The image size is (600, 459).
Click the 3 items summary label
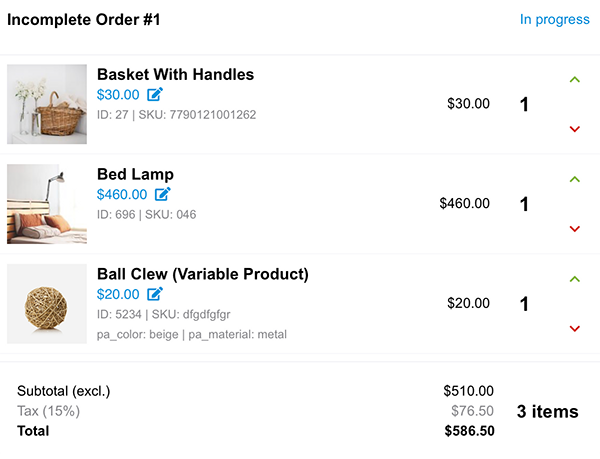point(548,412)
